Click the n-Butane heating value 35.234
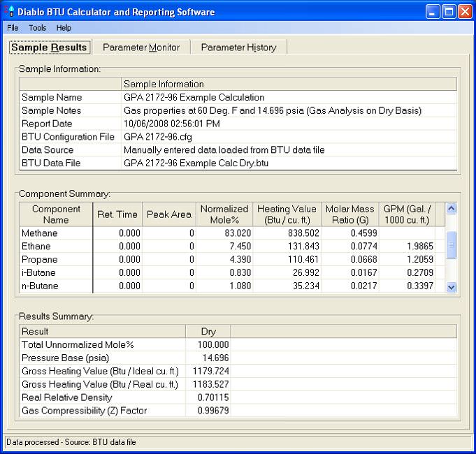Screen dimensions: 476x454 (306, 286)
